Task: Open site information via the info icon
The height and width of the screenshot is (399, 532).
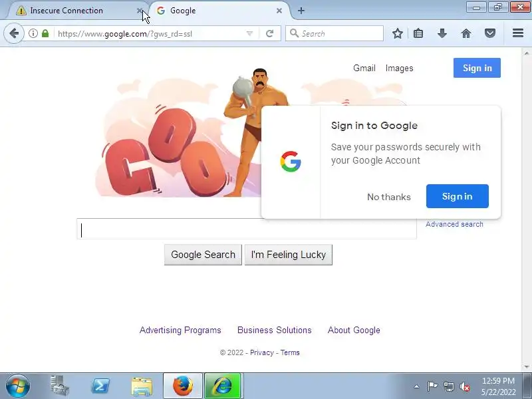Action: [33, 33]
